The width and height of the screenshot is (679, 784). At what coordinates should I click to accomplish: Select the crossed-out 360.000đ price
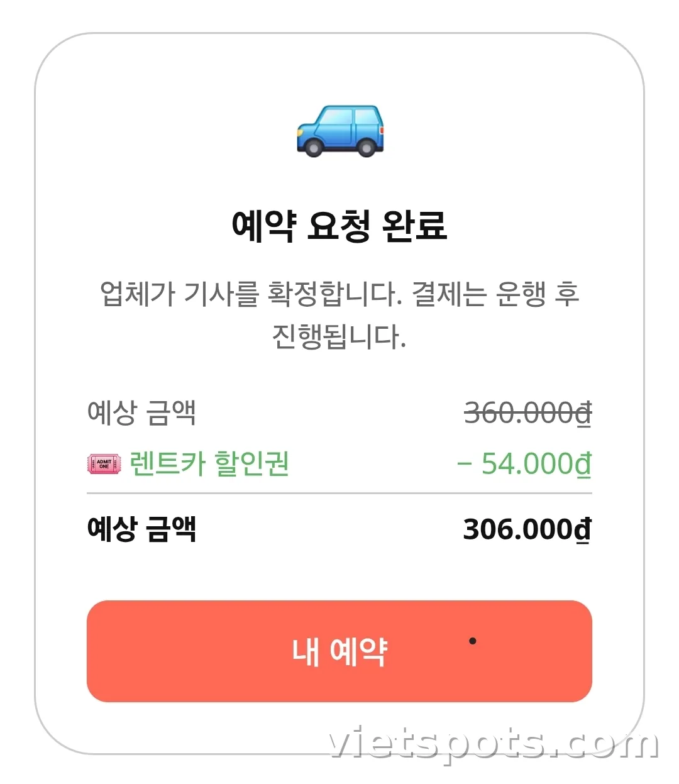click(x=527, y=413)
